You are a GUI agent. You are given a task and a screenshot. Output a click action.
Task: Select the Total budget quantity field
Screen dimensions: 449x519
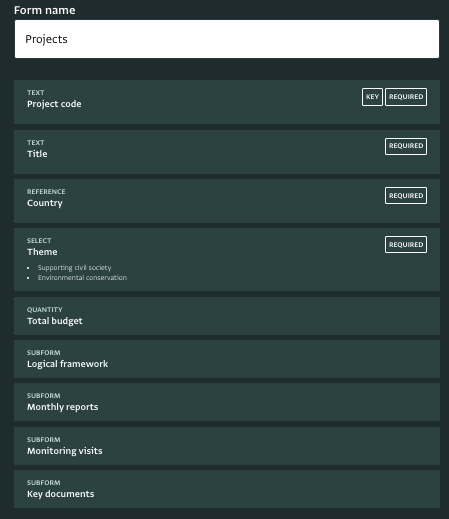(x=227, y=316)
